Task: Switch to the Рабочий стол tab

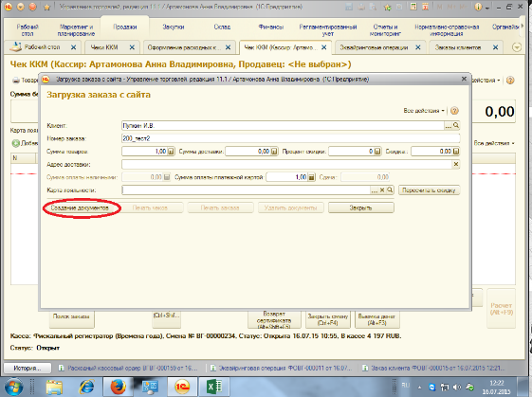Action: pyautogui.click(x=42, y=47)
